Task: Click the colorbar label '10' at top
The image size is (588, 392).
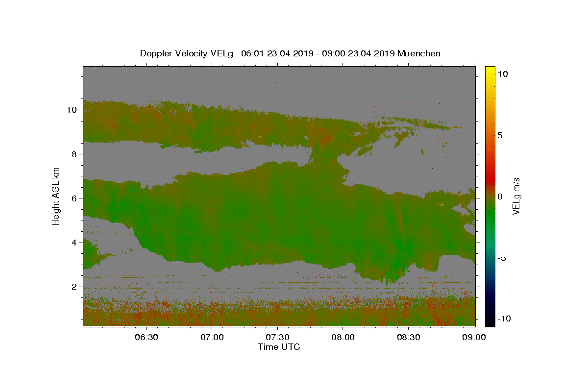Action: (x=503, y=74)
